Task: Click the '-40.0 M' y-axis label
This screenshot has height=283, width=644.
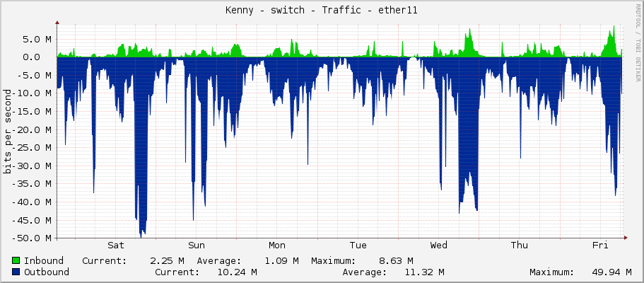Action: tap(31, 202)
